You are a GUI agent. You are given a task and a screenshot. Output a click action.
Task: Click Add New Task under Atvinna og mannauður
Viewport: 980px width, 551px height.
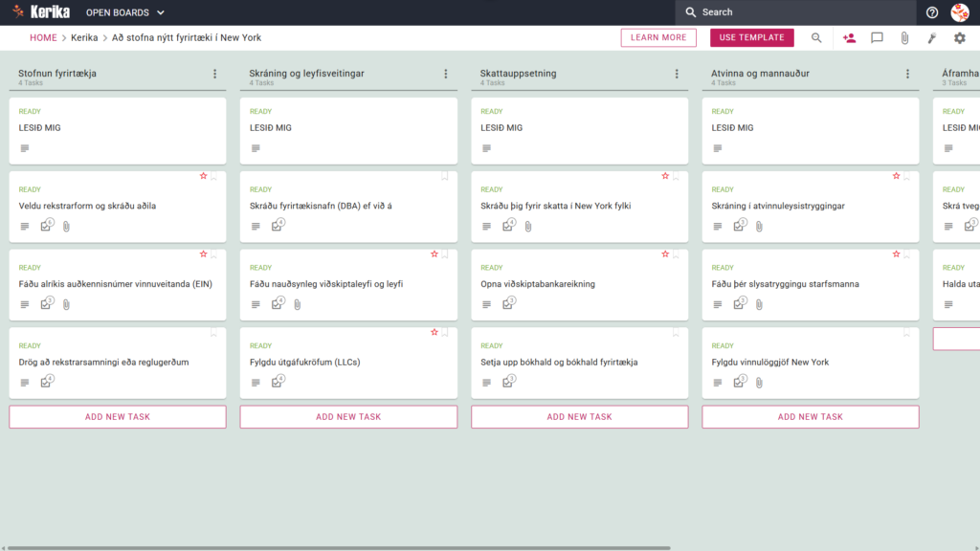[x=810, y=417]
